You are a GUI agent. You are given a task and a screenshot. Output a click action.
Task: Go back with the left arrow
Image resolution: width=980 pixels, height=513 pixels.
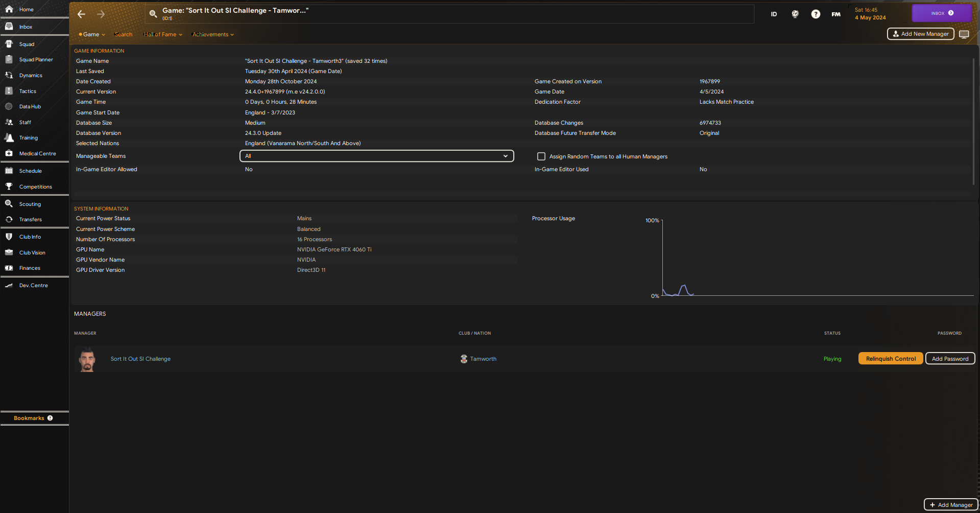[x=81, y=14]
